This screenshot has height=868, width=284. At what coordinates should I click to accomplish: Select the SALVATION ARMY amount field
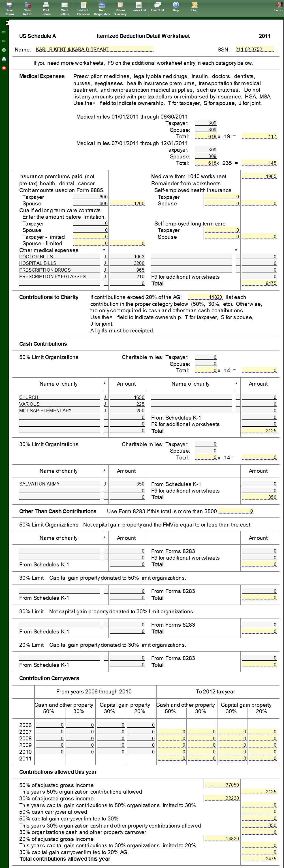(127, 484)
